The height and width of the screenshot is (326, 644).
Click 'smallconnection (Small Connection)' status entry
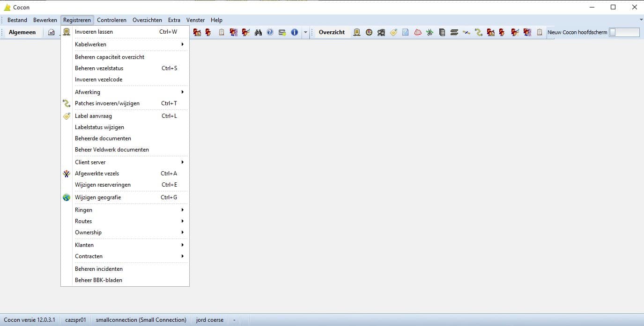click(141, 320)
